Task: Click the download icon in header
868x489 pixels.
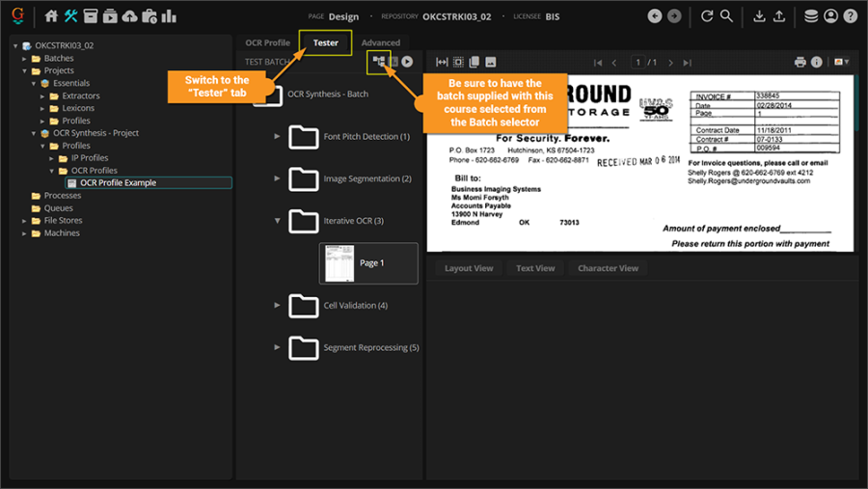Action: [x=760, y=16]
